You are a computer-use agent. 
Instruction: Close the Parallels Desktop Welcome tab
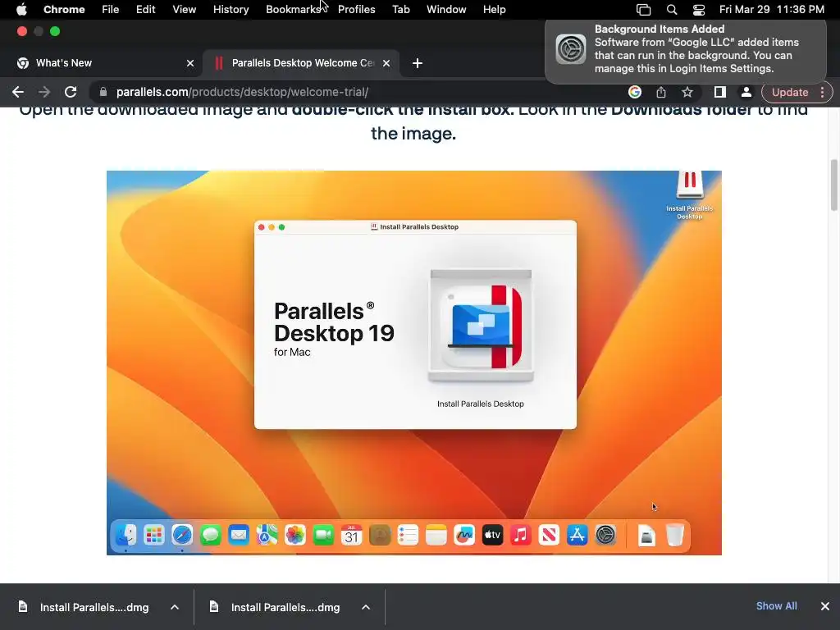[386, 63]
